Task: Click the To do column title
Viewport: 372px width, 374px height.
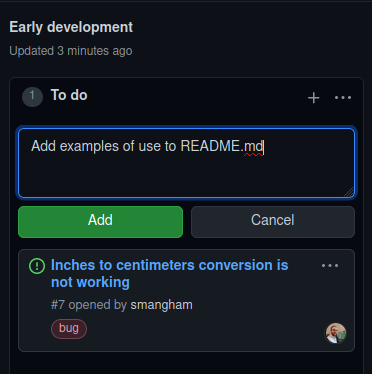Action: (x=69, y=95)
